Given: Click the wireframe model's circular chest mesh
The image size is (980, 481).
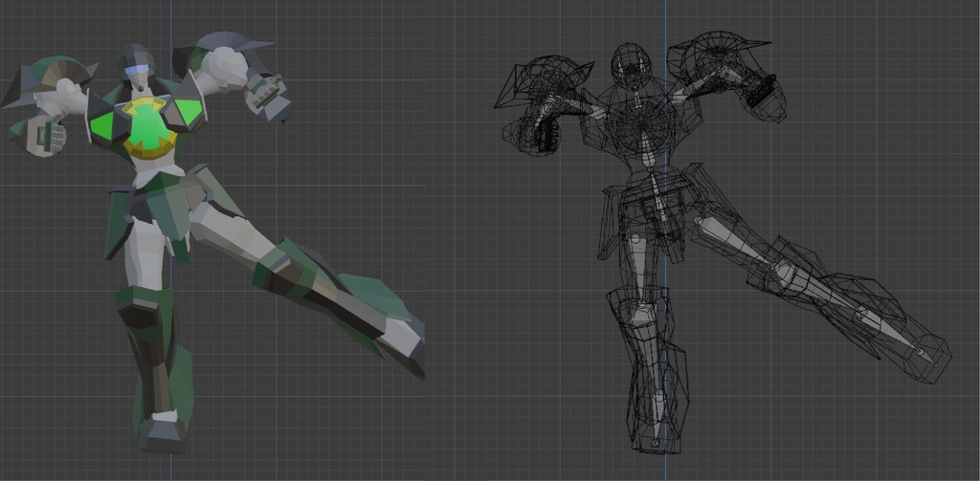Looking at the screenshot, I should [642, 127].
